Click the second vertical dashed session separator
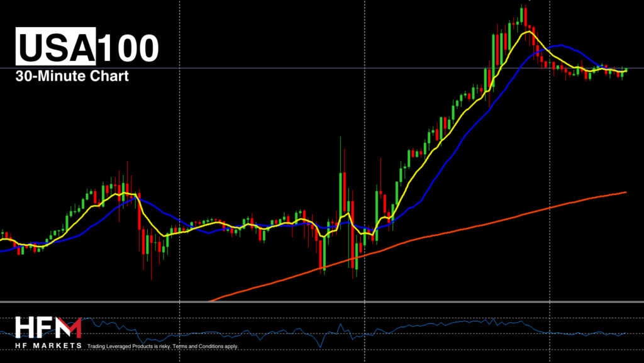644x363 pixels. coord(365,126)
